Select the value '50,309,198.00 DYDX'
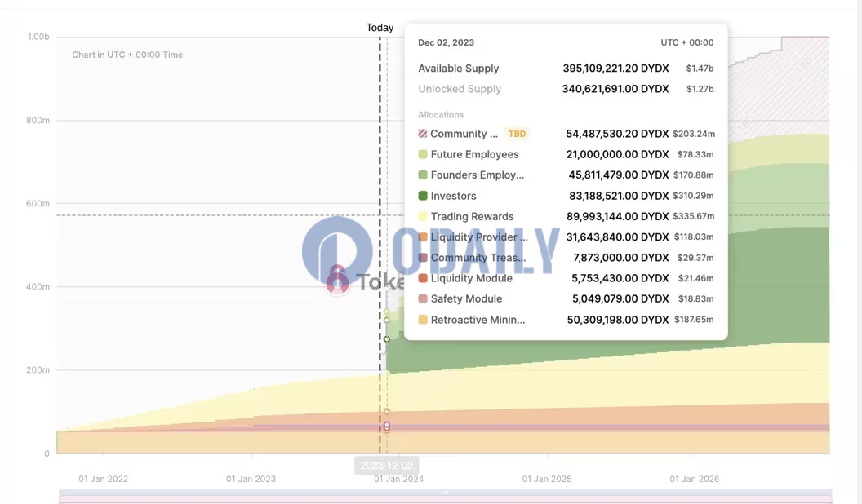 coord(618,320)
